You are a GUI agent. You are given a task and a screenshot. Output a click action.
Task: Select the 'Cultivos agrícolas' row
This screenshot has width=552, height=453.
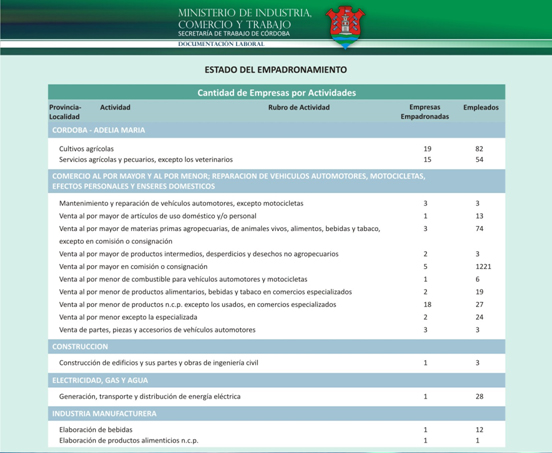tap(276, 149)
